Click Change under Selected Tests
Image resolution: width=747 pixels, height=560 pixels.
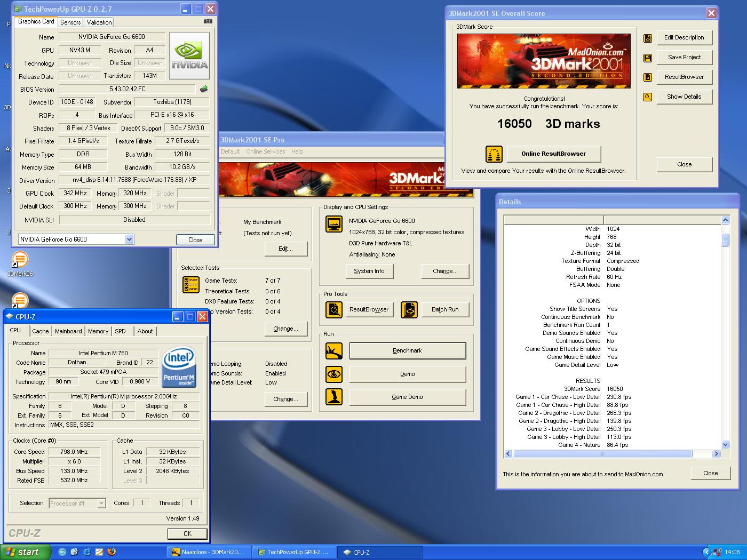(286, 329)
